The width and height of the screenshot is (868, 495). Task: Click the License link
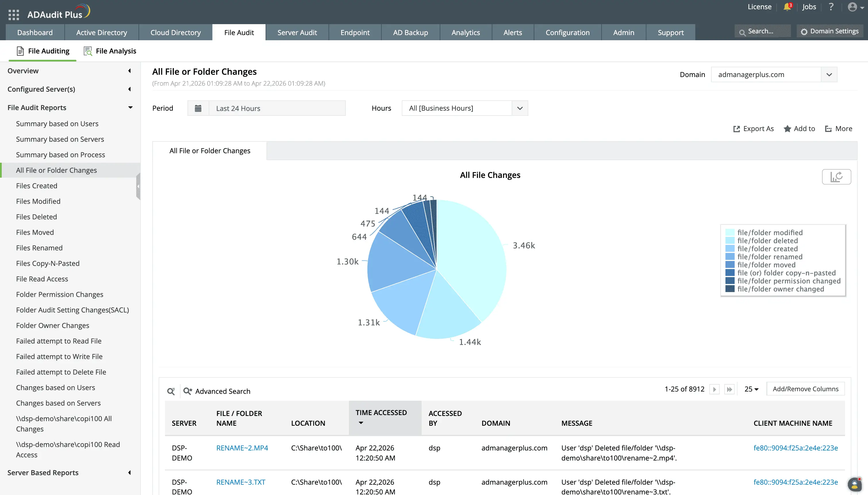click(x=760, y=7)
